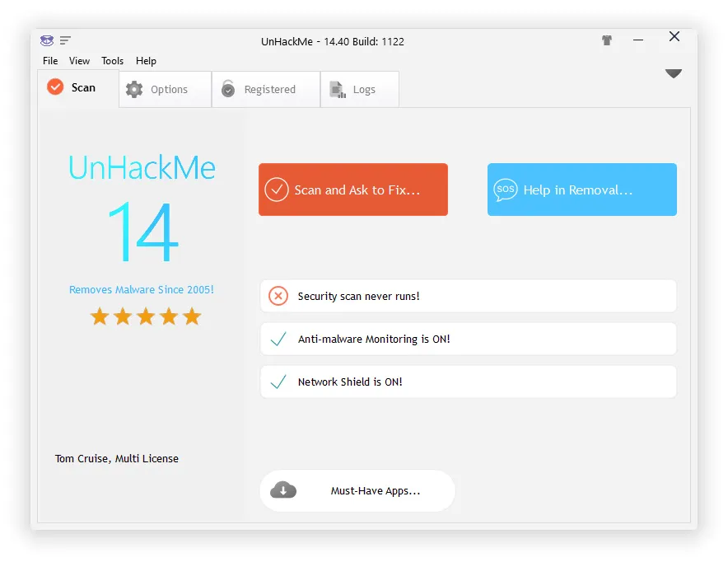Open the Logs tab

[x=360, y=89]
